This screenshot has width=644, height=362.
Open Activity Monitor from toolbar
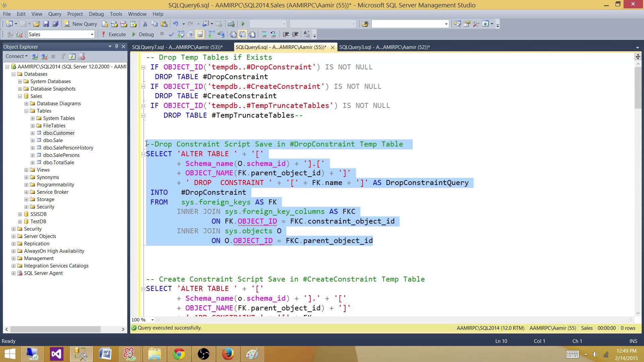coord(231,24)
